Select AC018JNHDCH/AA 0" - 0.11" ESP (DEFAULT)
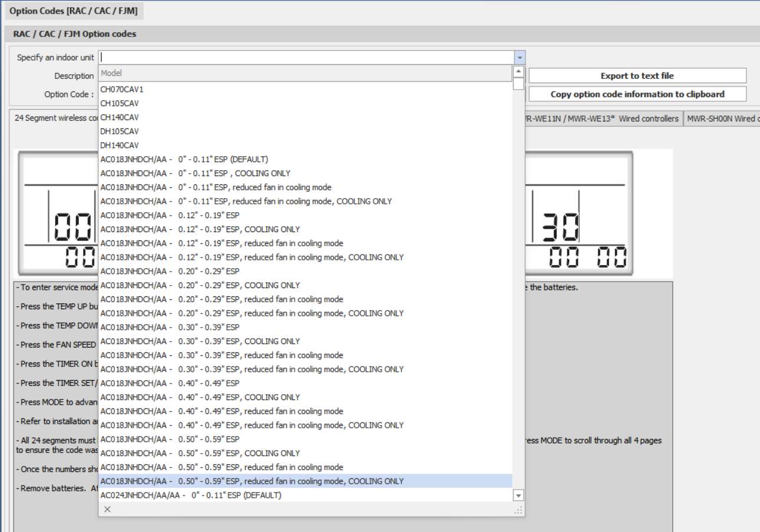Viewport: 760px width, 532px height. [x=184, y=160]
